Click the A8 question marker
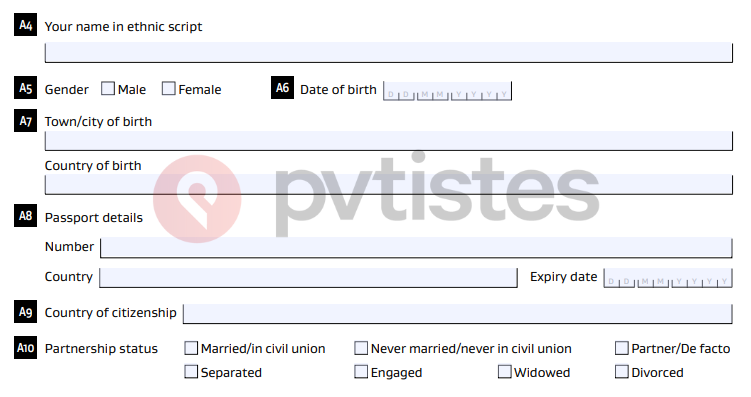751x397 pixels. (x=25, y=216)
